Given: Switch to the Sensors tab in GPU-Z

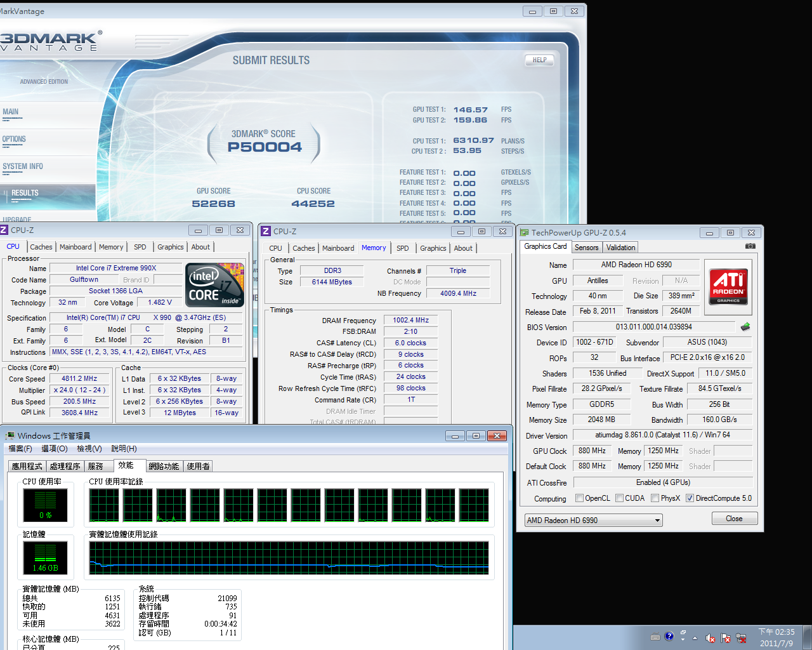Looking at the screenshot, I should click(586, 248).
